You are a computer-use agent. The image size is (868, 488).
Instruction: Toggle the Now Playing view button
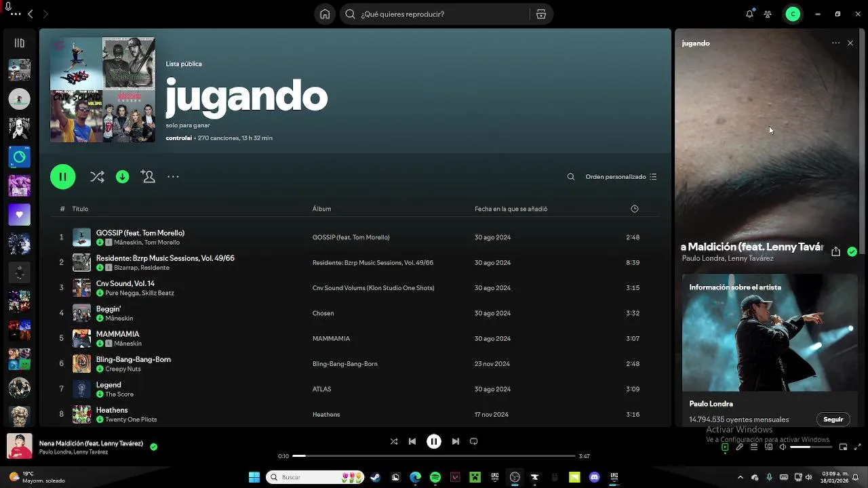[x=725, y=447]
